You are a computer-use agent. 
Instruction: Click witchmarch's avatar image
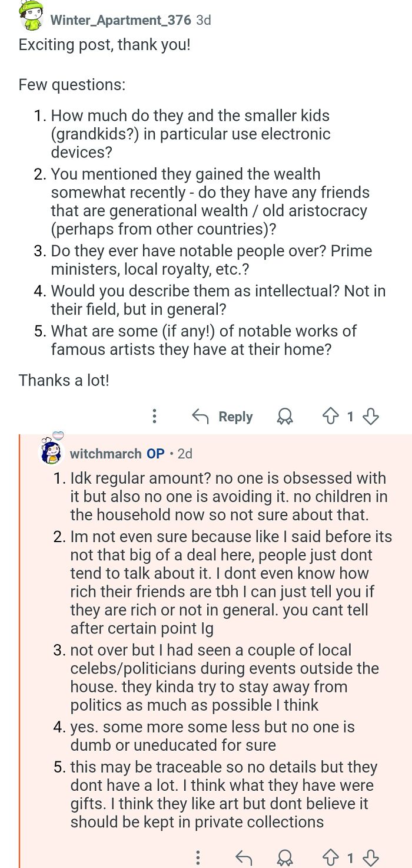(x=52, y=455)
